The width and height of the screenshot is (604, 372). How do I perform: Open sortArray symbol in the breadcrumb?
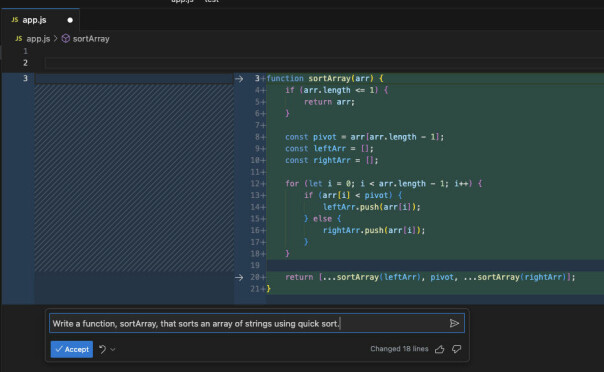coord(91,39)
